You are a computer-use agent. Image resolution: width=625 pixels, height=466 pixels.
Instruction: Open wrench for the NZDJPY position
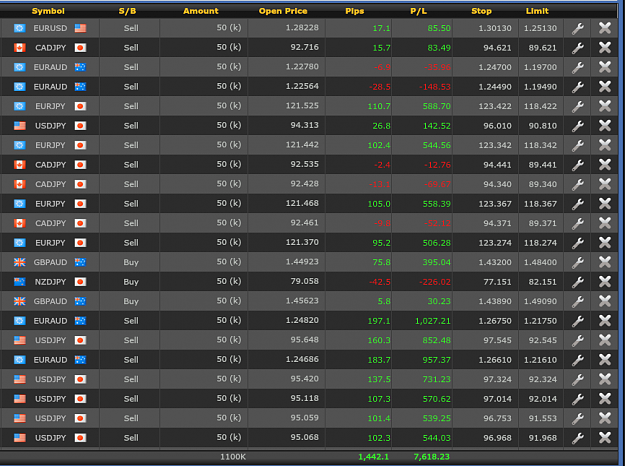pyautogui.click(x=578, y=282)
